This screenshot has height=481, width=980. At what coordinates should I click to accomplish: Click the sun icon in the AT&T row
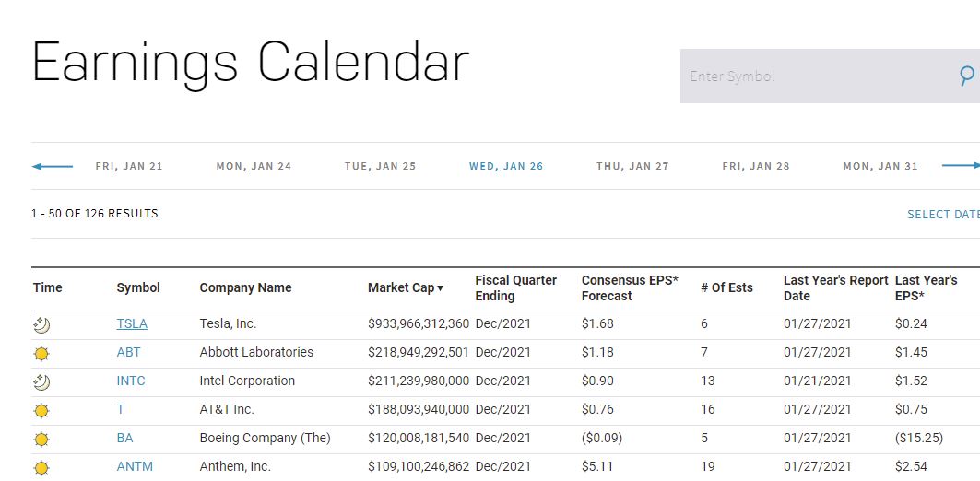coord(41,410)
